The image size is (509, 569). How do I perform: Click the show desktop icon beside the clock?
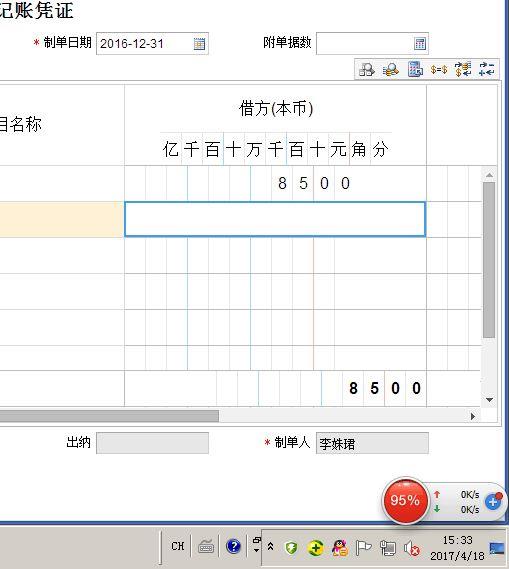tap(497, 548)
